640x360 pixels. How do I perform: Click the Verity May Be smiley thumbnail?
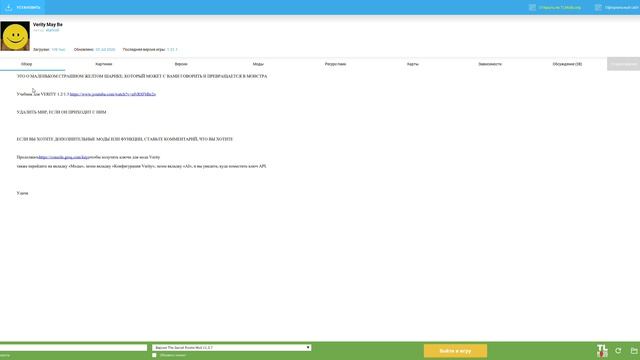pyautogui.click(x=15, y=36)
